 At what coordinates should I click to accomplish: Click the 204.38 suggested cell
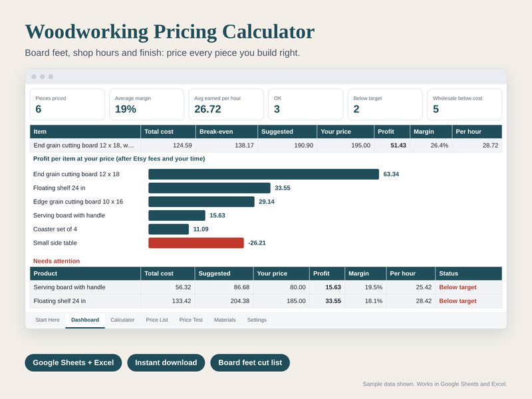click(x=224, y=301)
